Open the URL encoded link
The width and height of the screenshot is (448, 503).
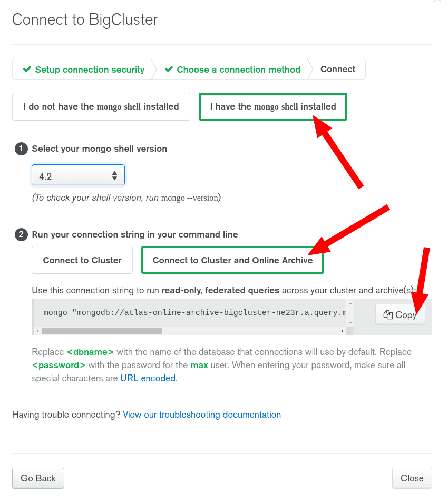click(x=148, y=378)
